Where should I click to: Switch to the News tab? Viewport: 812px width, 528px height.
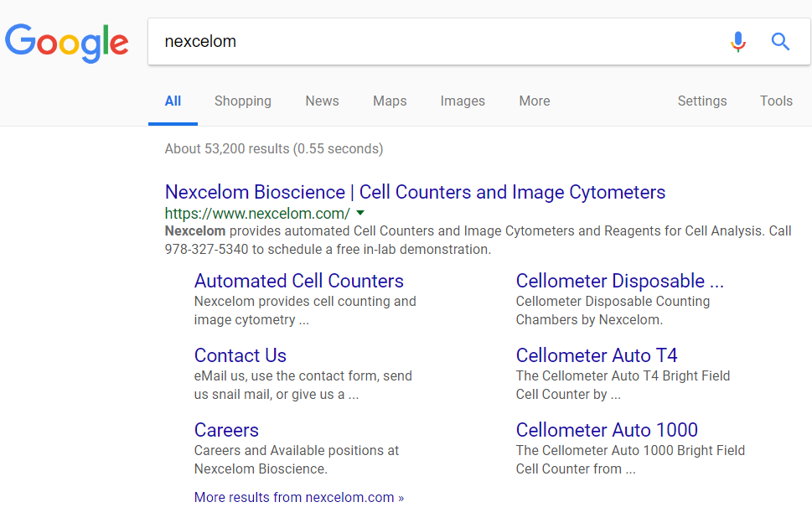click(322, 101)
